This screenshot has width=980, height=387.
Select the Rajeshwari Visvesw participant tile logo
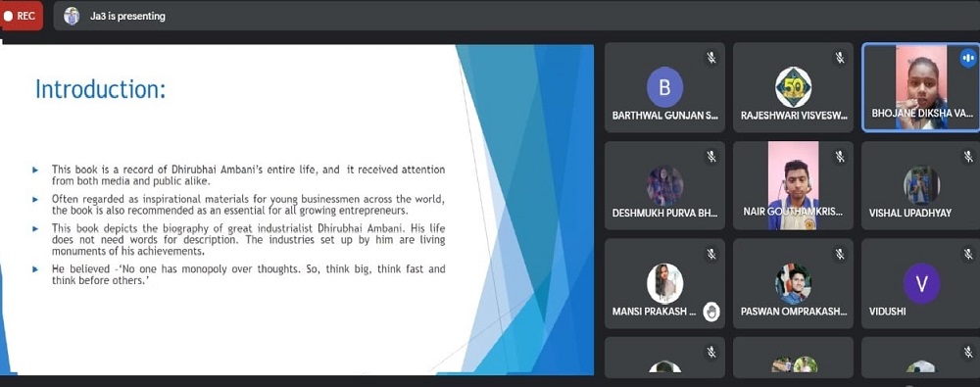[793, 87]
